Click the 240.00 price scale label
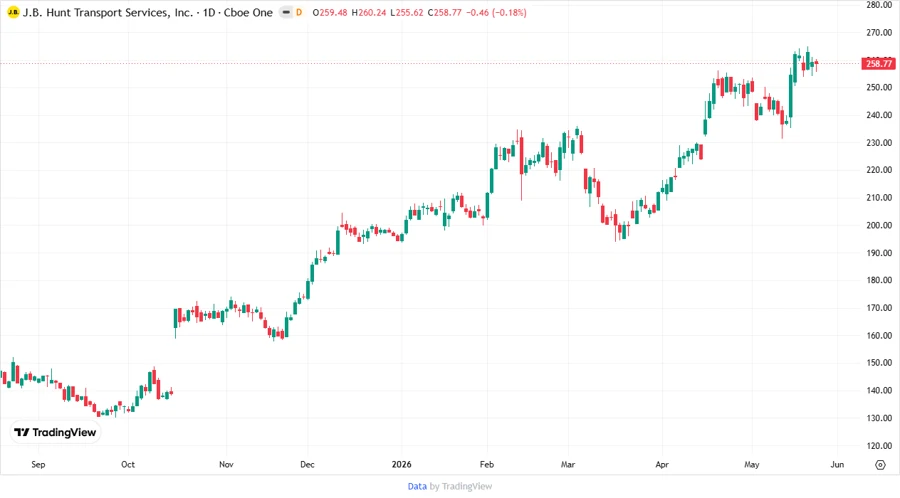Viewport: 900px width, 498px height. 879,115
